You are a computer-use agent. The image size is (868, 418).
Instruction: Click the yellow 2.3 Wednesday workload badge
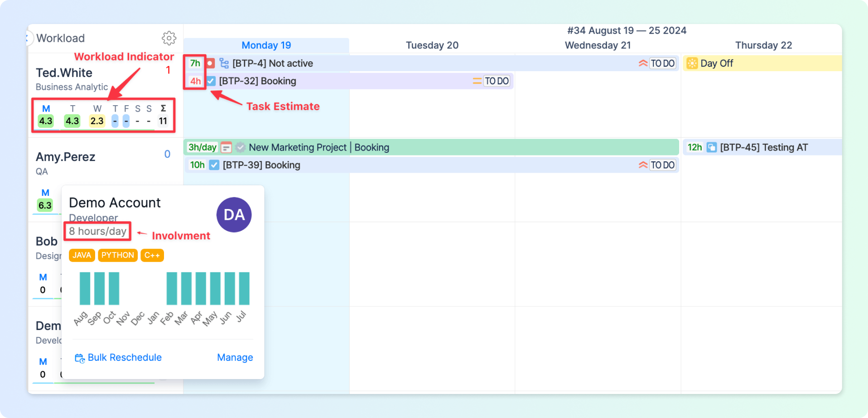coord(97,121)
